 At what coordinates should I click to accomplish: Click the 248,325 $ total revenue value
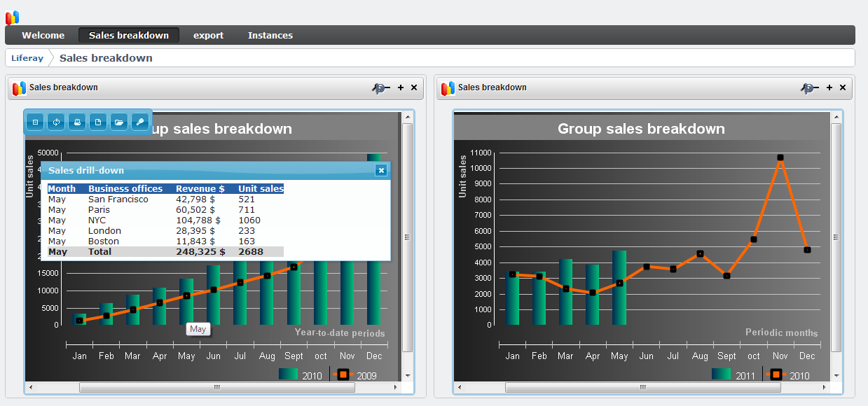(x=200, y=252)
